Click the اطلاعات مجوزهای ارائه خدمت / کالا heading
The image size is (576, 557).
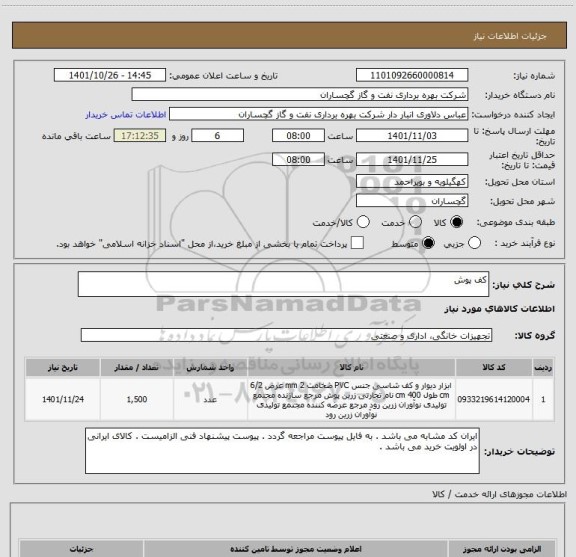pos(500,495)
